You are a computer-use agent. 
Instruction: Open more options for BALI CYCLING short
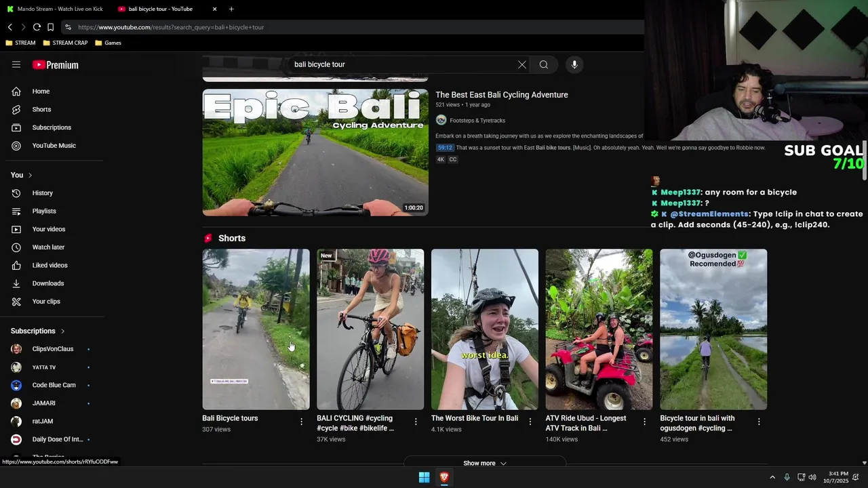(x=416, y=422)
